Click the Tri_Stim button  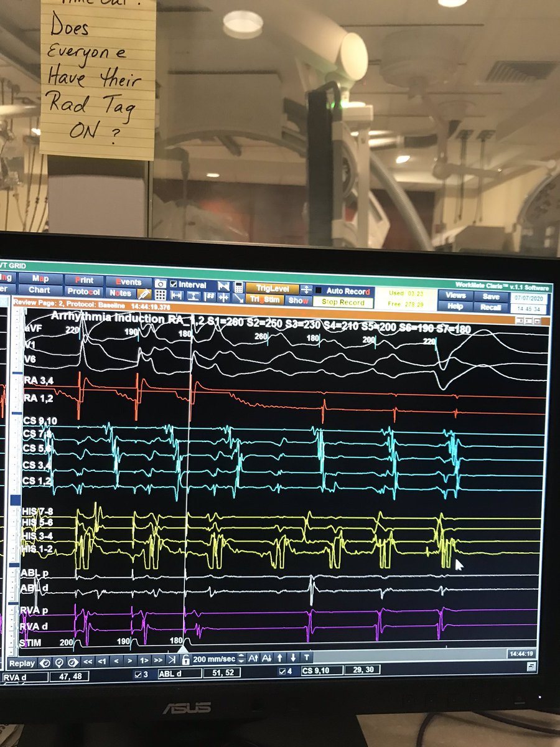(x=265, y=299)
